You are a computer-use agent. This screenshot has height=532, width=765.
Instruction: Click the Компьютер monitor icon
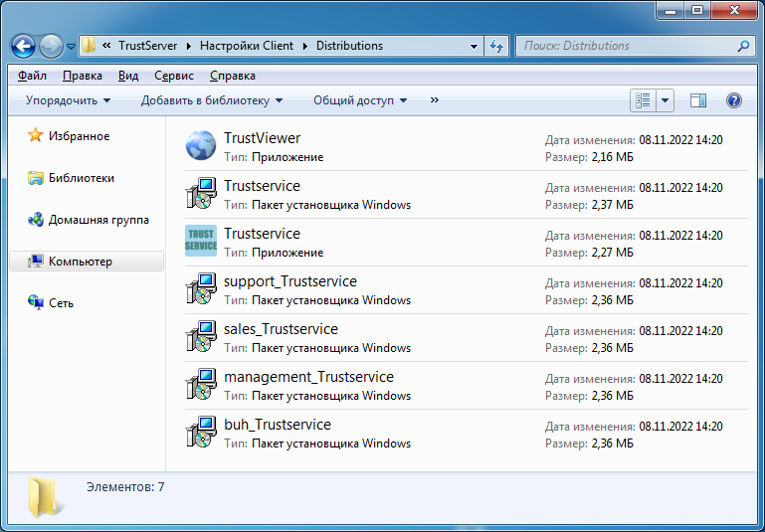pos(35,262)
